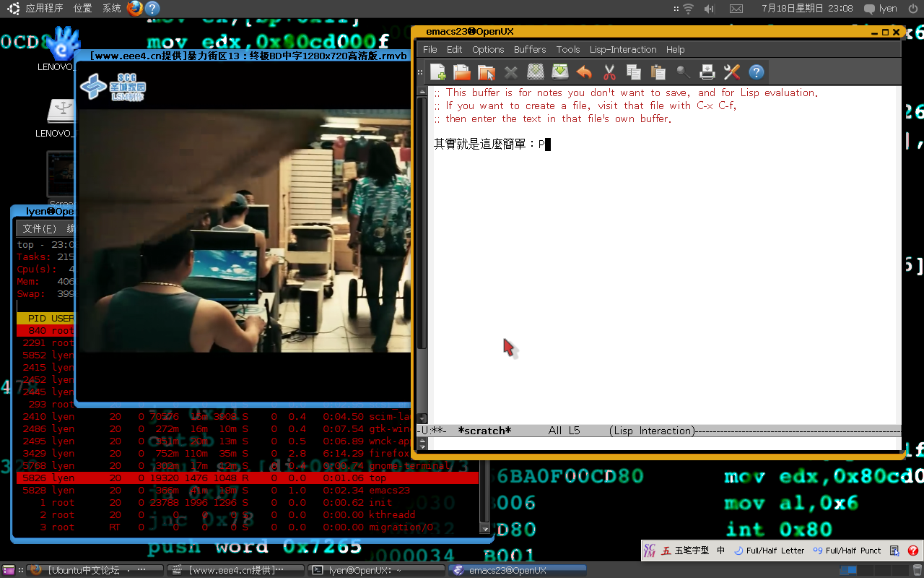Click the Emacs scrollbar down arrow
Image resolution: width=924 pixels, height=578 pixels.
tap(422, 418)
